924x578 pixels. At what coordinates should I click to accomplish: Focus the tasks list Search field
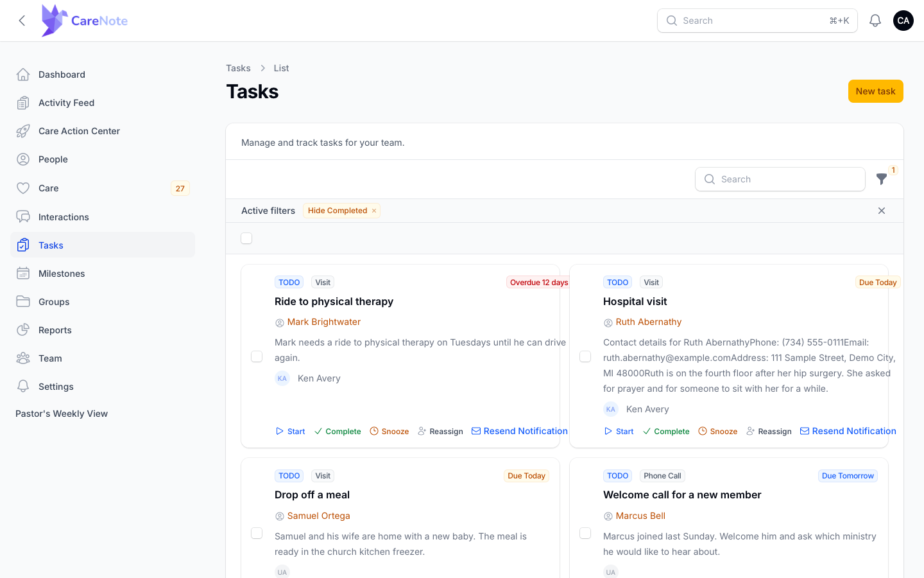[x=780, y=179]
